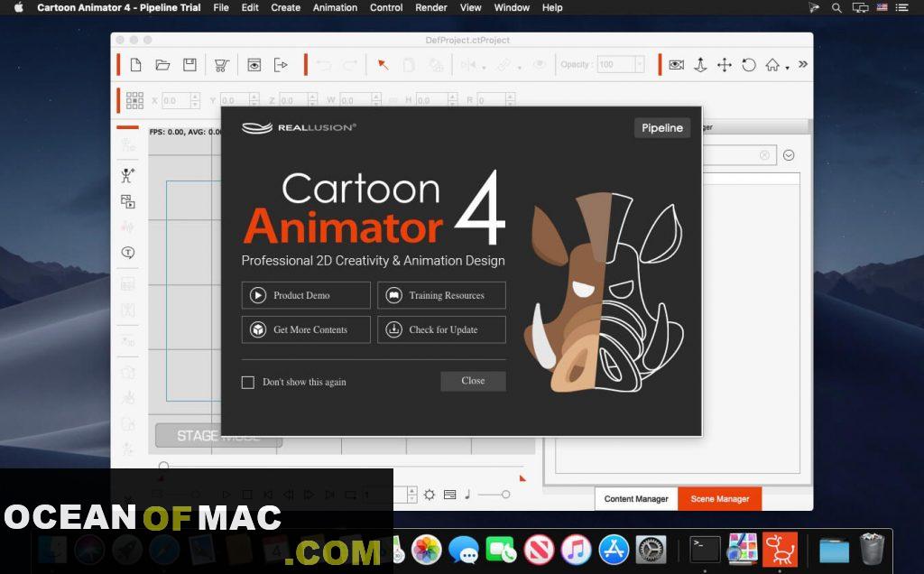Screen dimensions: 924x574
Task: Click the Export arrow icon
Action: point(282,65)
